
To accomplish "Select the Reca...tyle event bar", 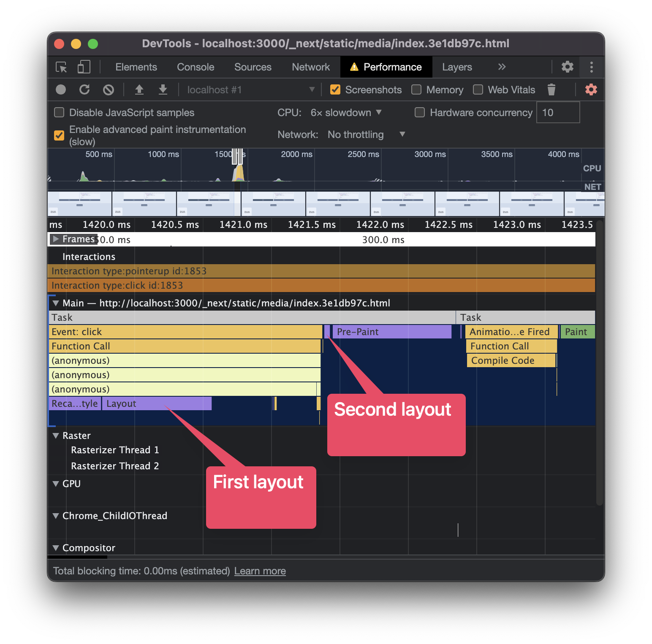I will click(75, 403).
